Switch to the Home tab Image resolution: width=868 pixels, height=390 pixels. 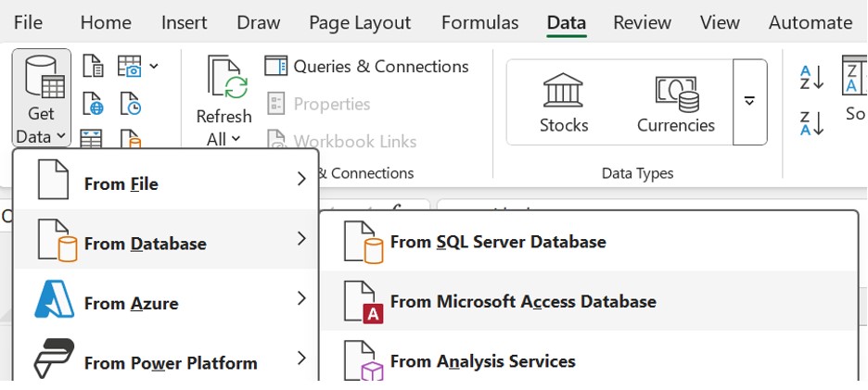point(106,22)
